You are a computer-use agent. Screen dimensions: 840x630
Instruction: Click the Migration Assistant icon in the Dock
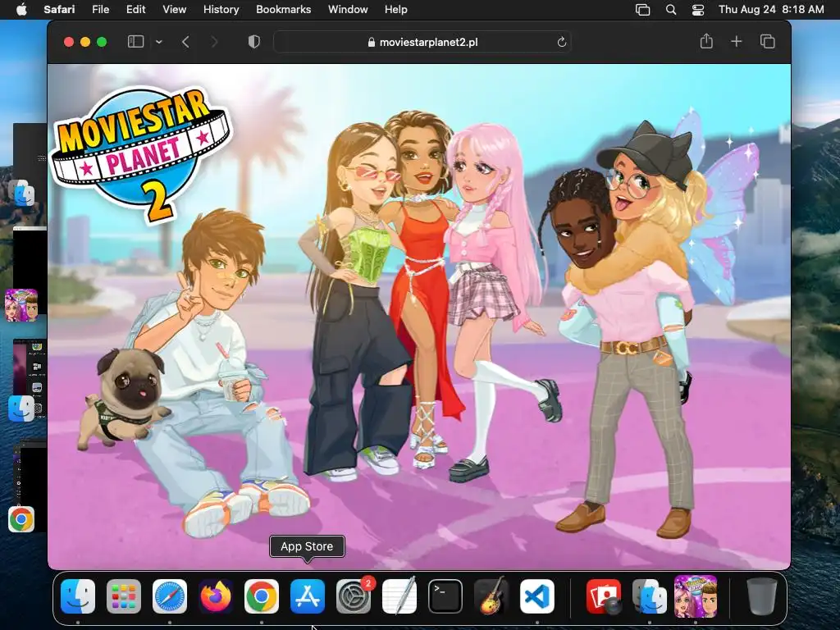(x=650, y=596)
